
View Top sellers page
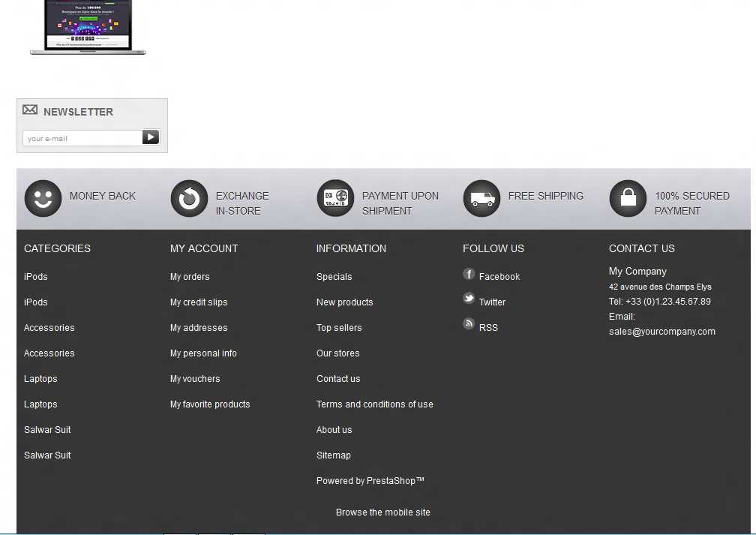point(339,328)
